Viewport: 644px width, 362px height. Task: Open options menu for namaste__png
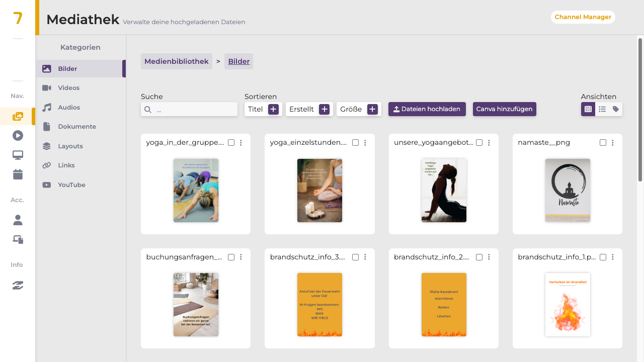[x=613, y=143]
